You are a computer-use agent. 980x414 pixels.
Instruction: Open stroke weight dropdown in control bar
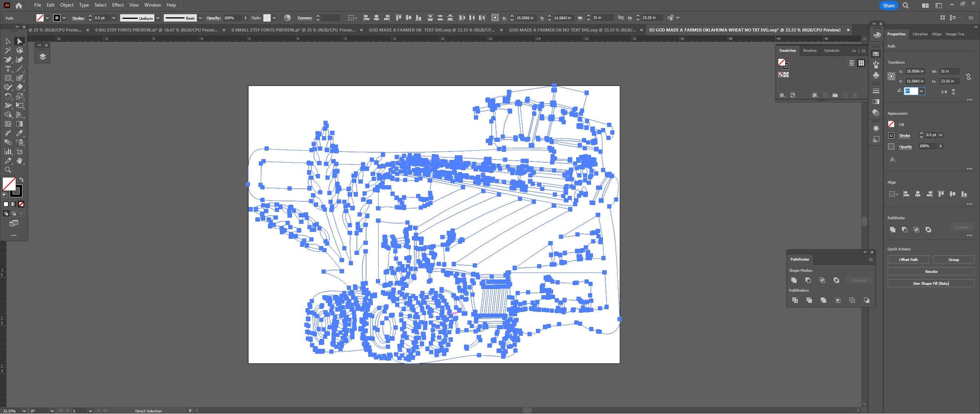[114, 18]
